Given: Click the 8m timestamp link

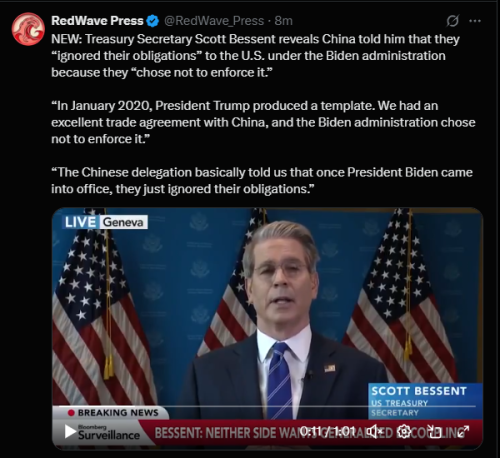Looking at the screenshot, I should [x=283, y=21].
